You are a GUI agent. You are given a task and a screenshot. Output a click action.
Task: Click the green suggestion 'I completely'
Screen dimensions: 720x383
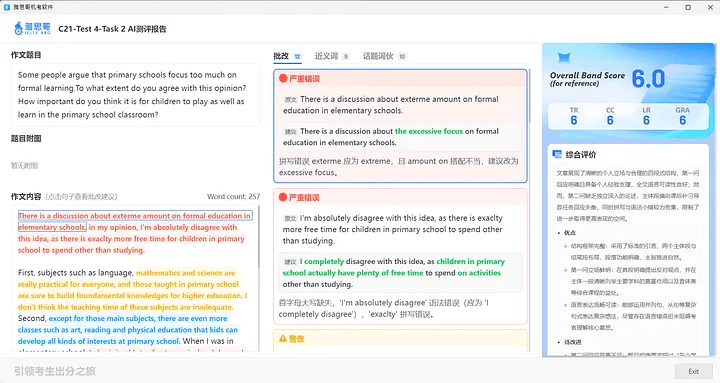click(x=322, y=261)
